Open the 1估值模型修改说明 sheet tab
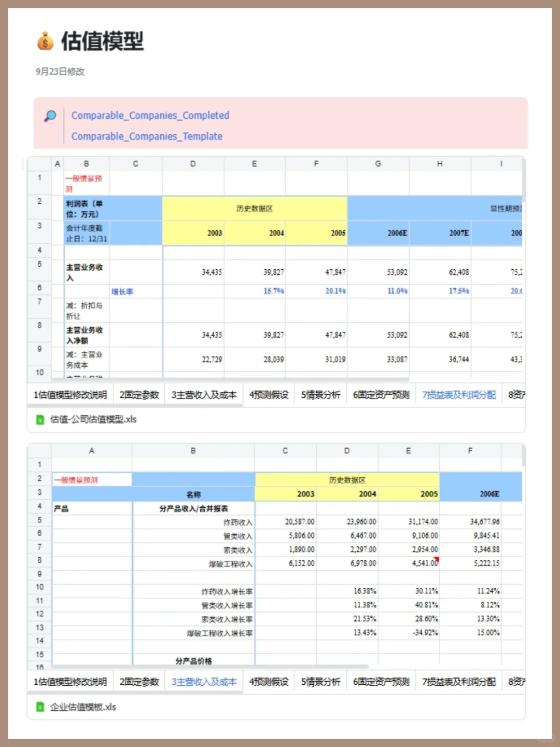 (70, 395)
